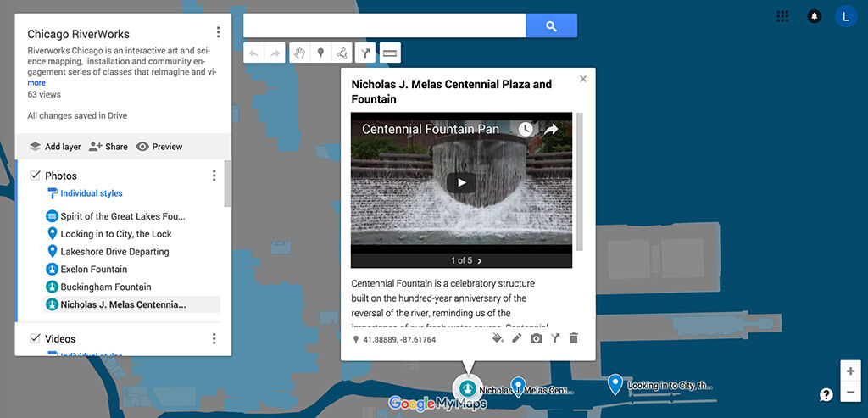Image resolution: width=868 pixels, height=418 pixels.
Task: Click the Videos layer title
Action: [60, 339]
